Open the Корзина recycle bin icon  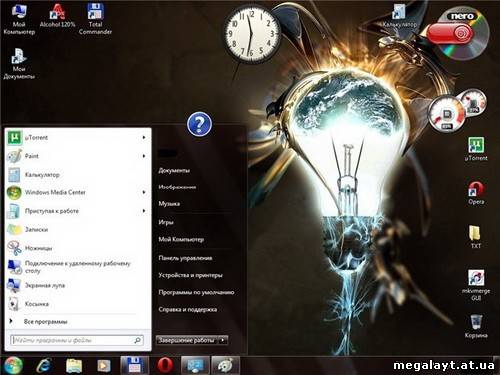(476, 326)
